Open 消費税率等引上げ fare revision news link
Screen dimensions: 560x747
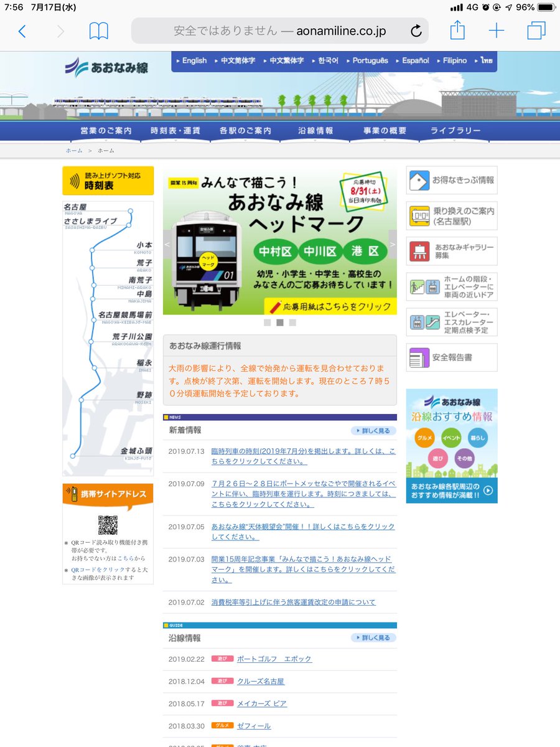pyautogui.click(x=294, y=602)
